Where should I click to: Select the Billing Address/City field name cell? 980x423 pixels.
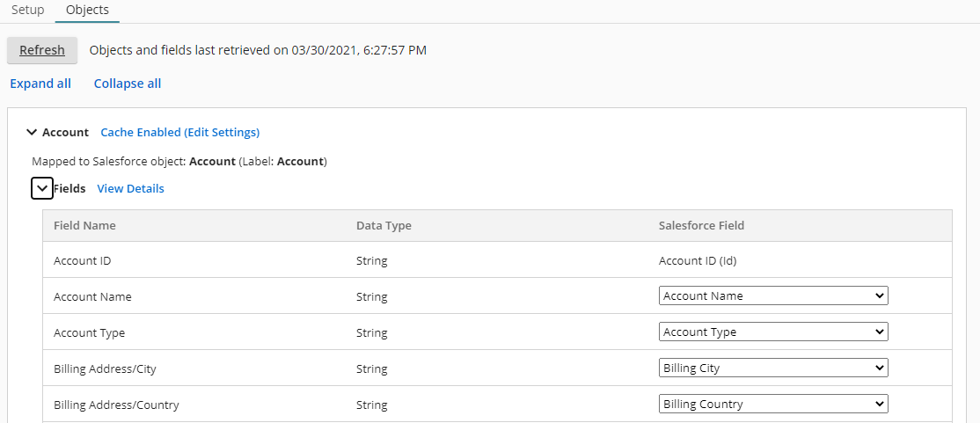[x=105, y=369]
